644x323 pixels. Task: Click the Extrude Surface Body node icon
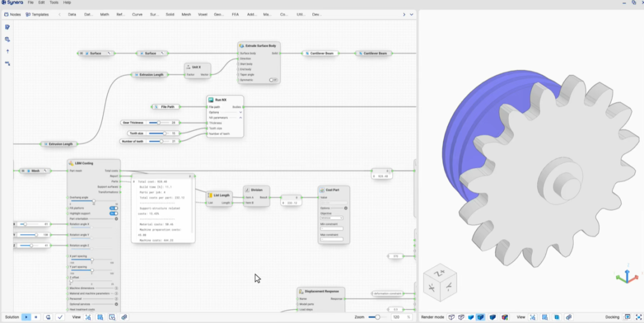point(242,45)
